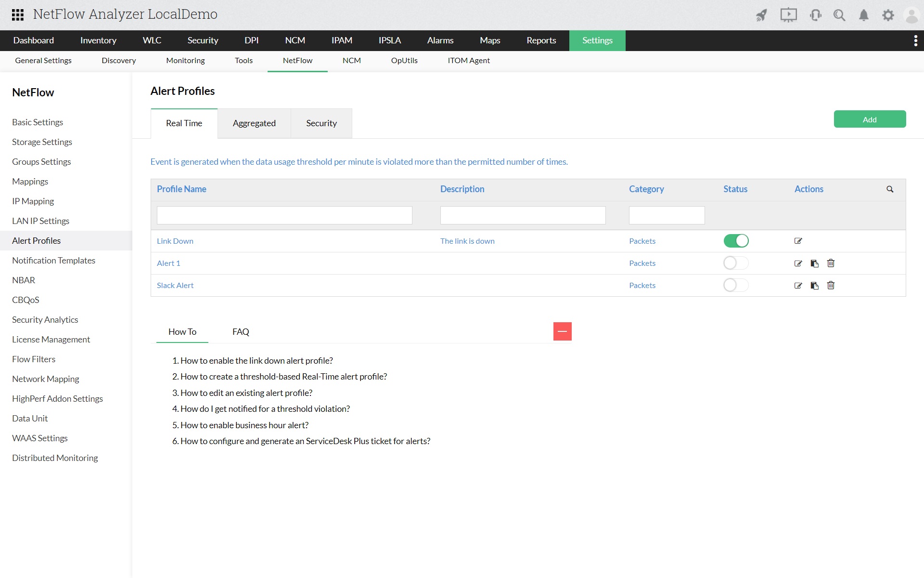Open the FAQ tab
Viewport: 924px width, 578px height.
click(x=241, y=332)
